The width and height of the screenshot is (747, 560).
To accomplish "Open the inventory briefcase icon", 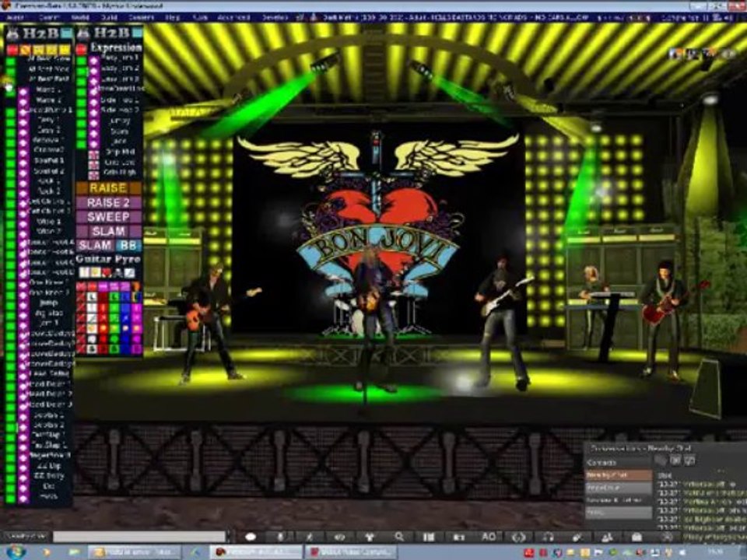I will [637, 537].
